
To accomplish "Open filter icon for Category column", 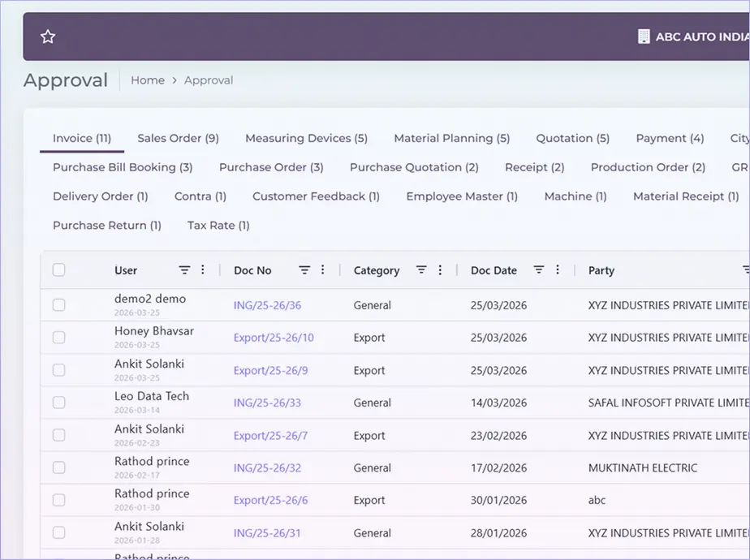I will click(421, 270).
